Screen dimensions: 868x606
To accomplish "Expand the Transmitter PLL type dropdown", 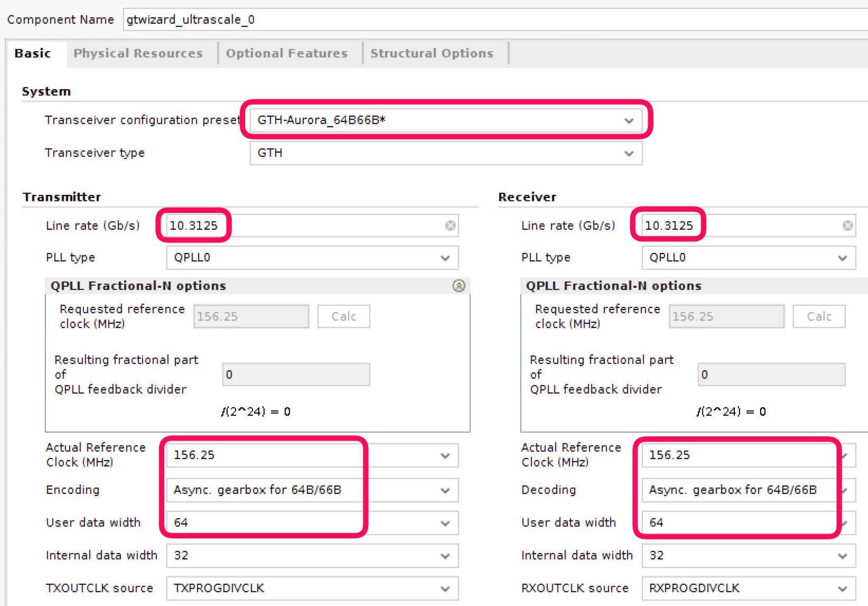I will pyautogui.click(x=445, y=258).
